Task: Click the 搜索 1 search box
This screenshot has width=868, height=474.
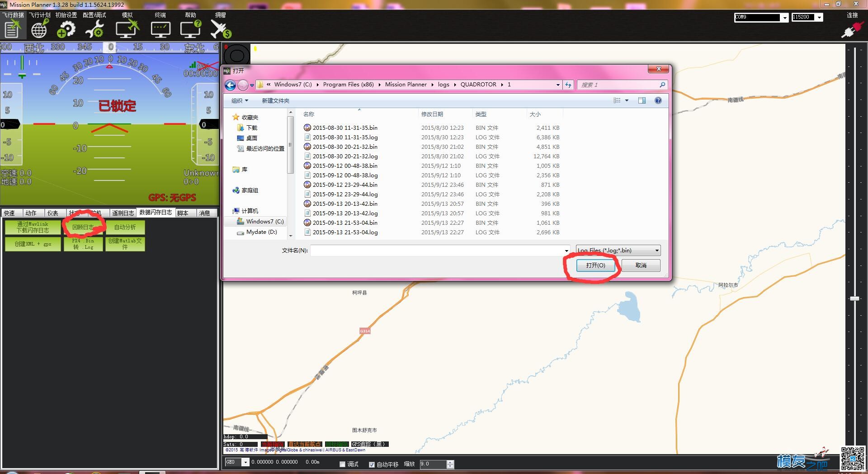Action: (618, 85)
